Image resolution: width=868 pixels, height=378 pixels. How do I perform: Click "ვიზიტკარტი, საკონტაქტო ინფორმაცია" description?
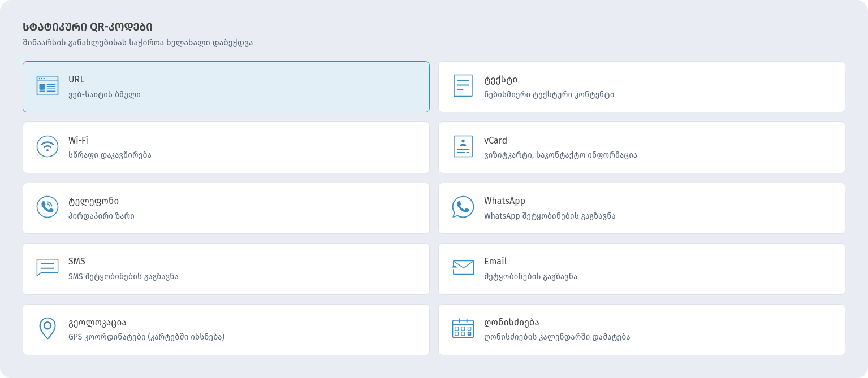pos(560,155)
